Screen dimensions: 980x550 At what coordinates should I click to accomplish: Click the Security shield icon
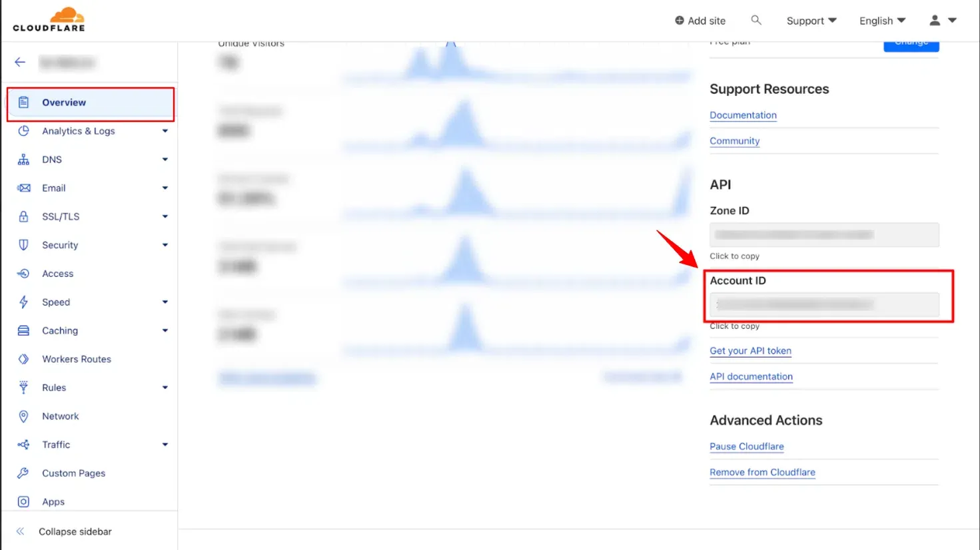(23, 245)
